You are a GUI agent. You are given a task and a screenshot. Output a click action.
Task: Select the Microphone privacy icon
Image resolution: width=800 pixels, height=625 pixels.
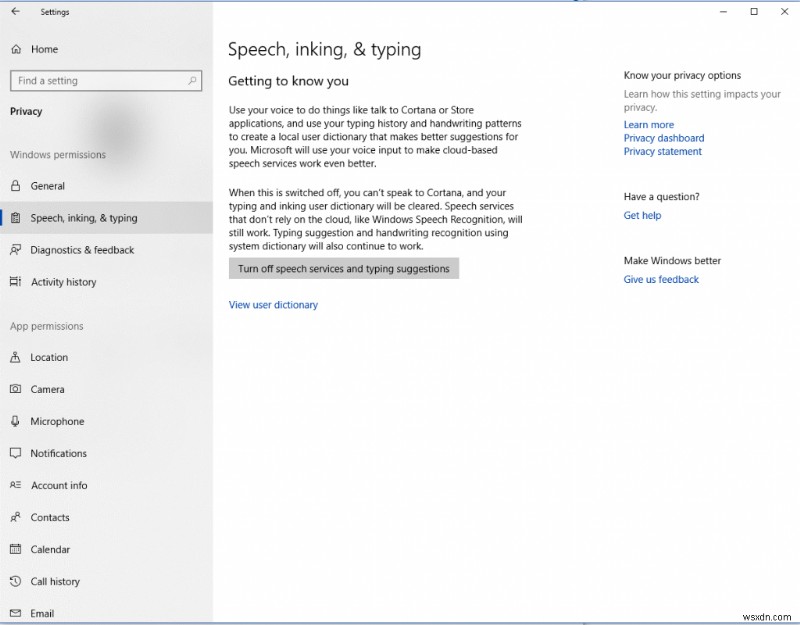click(14, 421)
